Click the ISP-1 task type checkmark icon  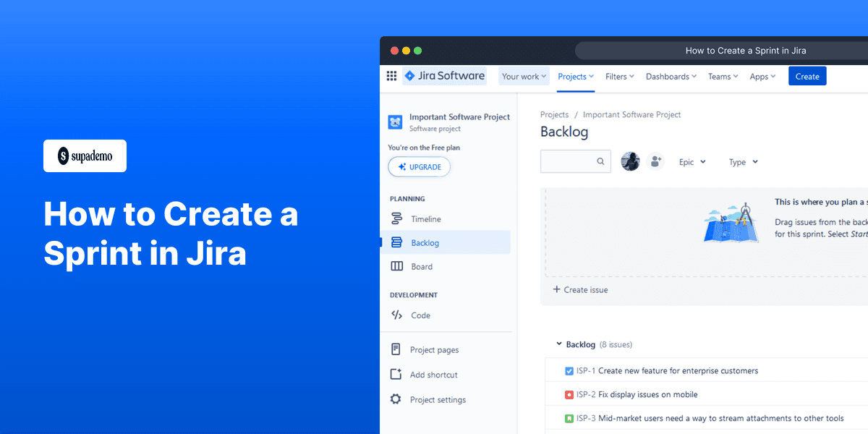[x=569, y=370]
